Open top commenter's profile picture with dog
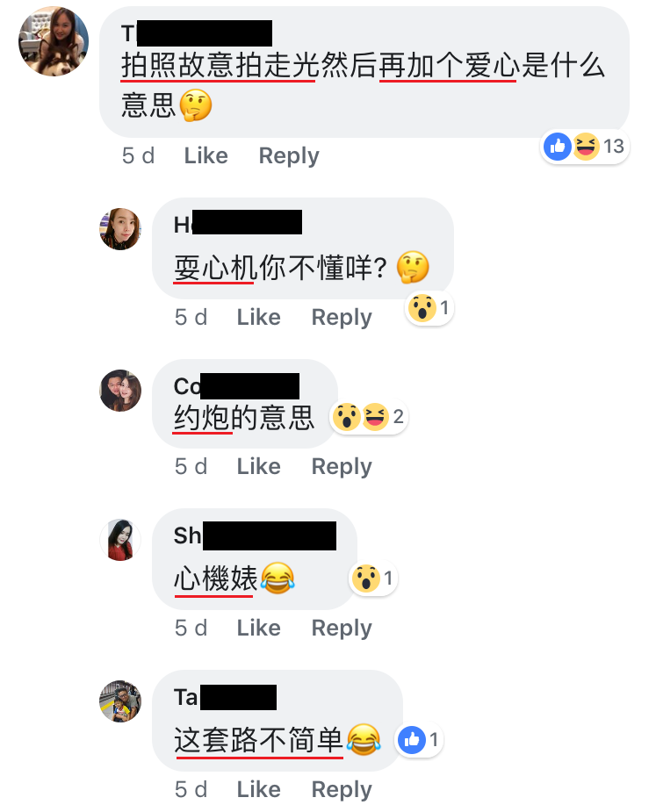 (54, 41)
